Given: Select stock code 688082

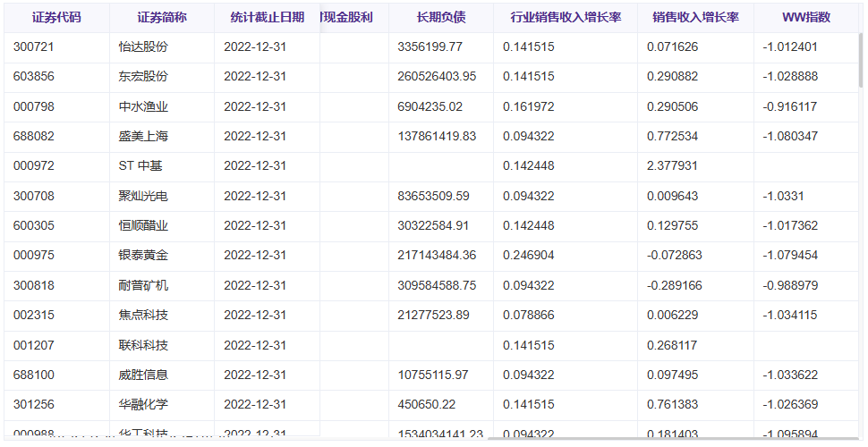Looking at the screenshot, I should point(34,136).
